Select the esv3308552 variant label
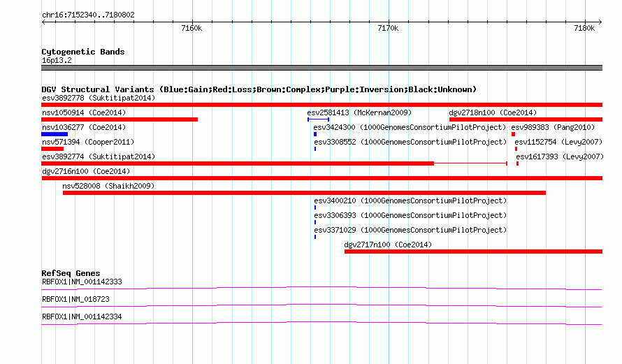The width and height of the screenshot is (622, 364). coord(410,142)
